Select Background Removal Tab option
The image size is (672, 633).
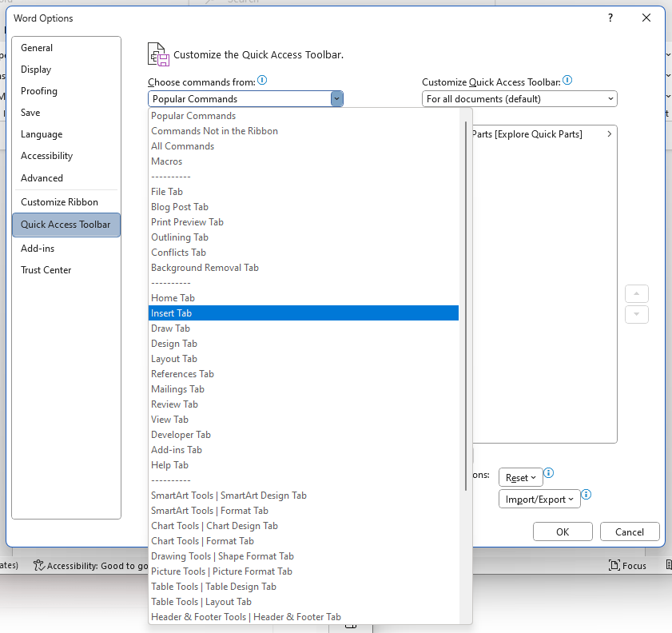[x=304, y=268]
